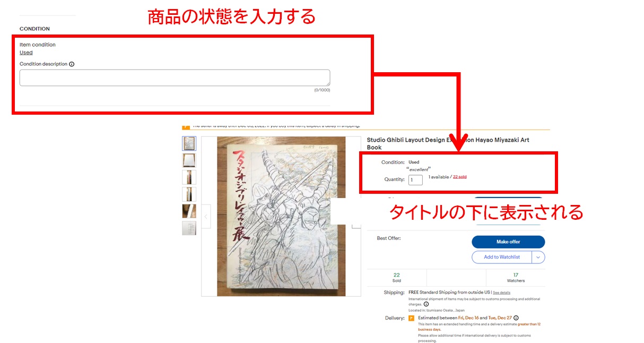Select the last product thumbnail image

tap(189, 228)
